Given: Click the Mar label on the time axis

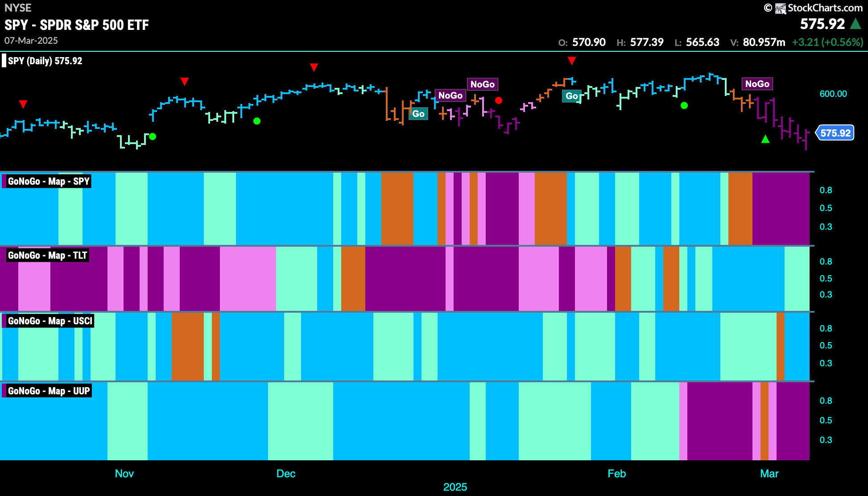Looking at the screenshot, I should coord(769,474).
